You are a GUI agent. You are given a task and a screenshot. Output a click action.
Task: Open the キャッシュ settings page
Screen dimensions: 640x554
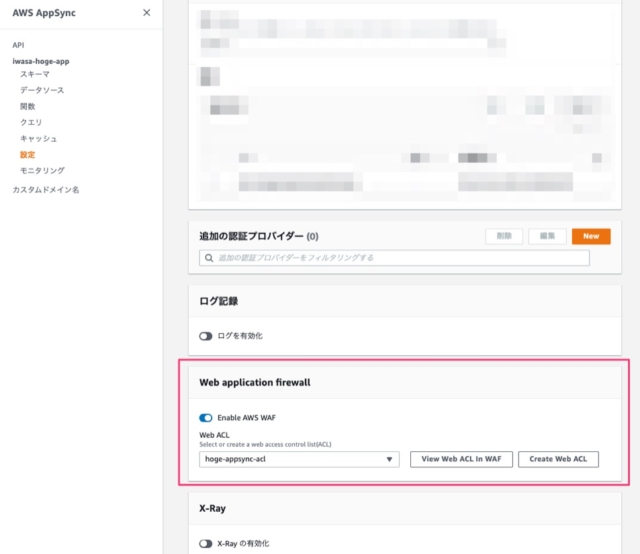pos(38,139)
